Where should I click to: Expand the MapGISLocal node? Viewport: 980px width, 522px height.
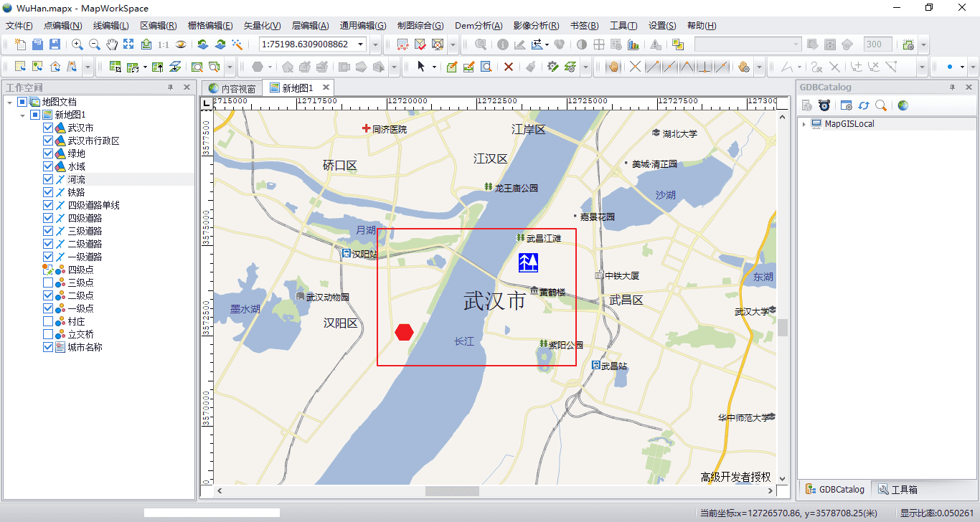tap(804, 124)
